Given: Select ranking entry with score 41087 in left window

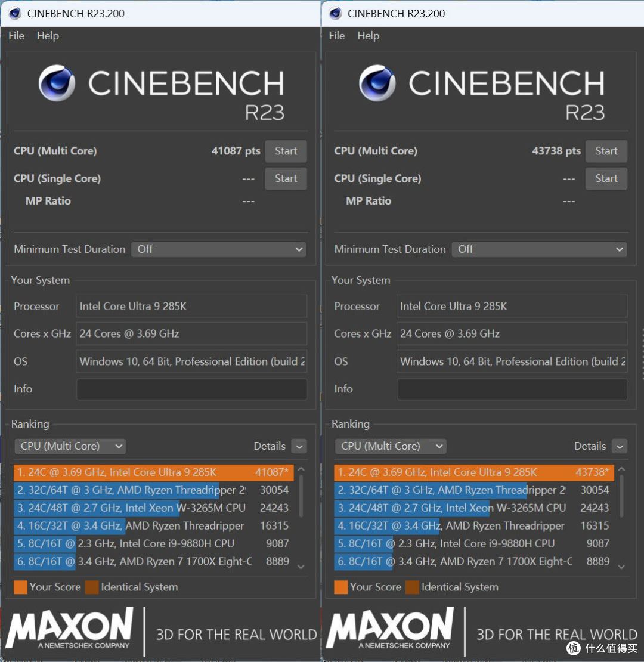Looking at the screenshot, I should [x=154, y=472].
